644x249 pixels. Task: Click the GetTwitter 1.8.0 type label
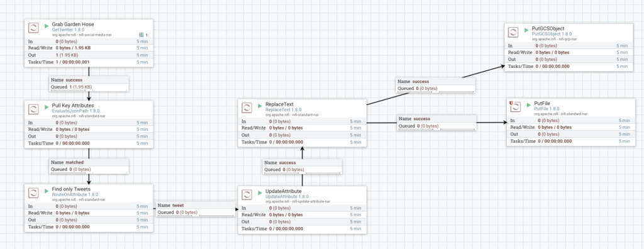(68, 30)
